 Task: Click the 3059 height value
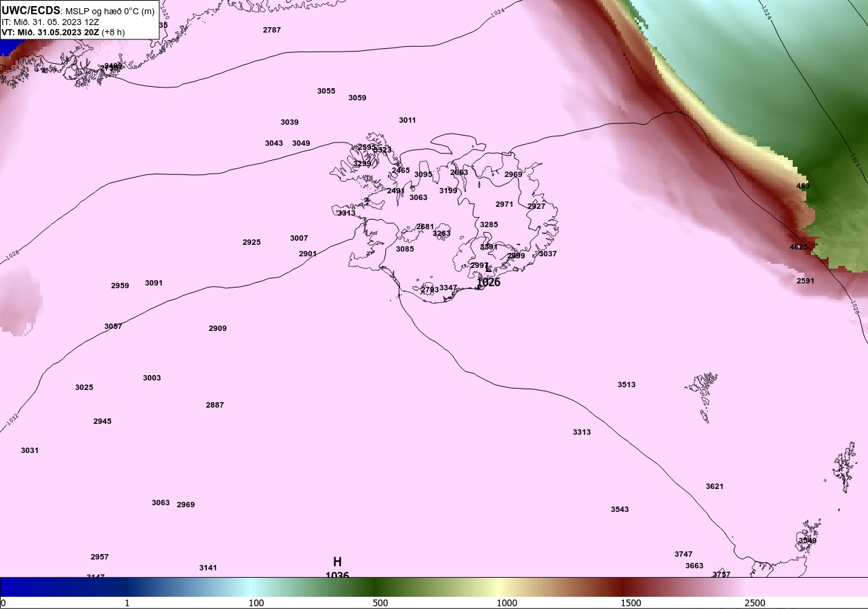click(357, 98)
